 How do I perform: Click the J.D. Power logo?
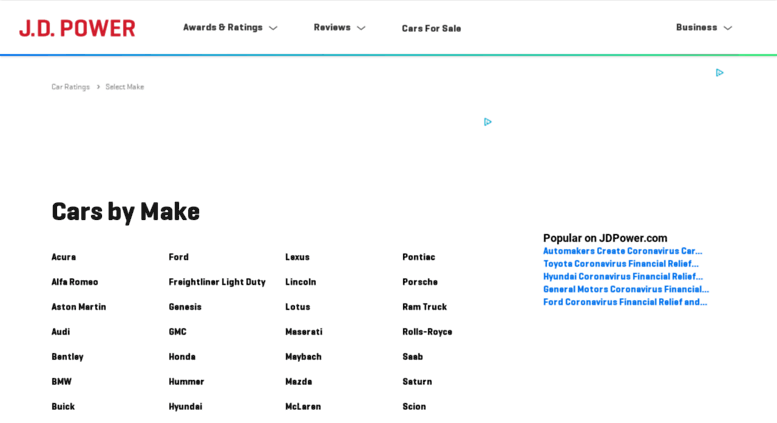pos(77,28)
